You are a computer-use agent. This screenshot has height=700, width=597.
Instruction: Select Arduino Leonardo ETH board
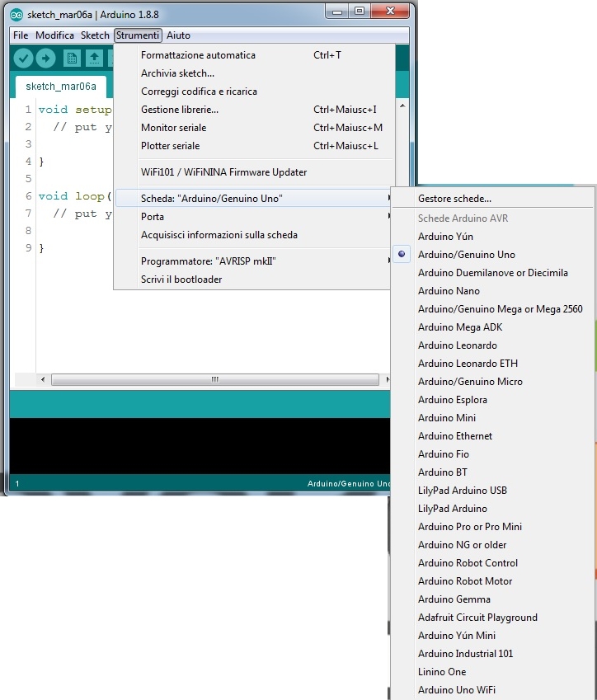493,364
